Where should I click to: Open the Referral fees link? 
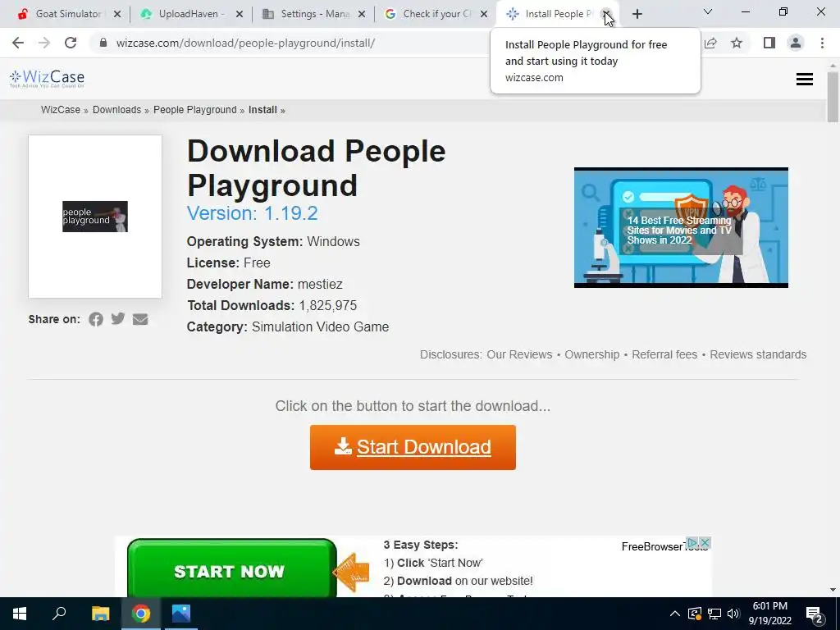[x=664, y=354]
